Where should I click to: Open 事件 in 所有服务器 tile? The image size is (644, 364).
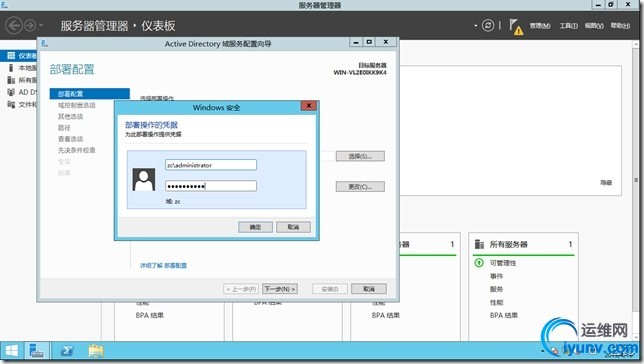[496, 276]
